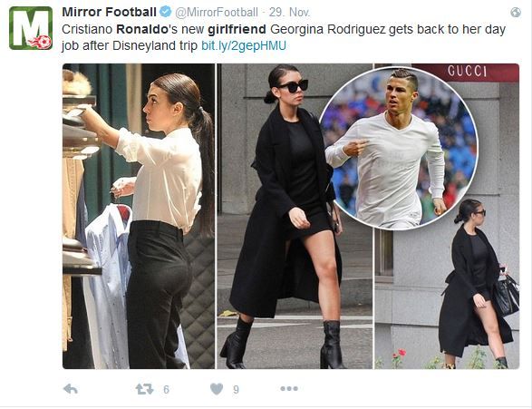Click the blue verified badge

tap(166, 12)
